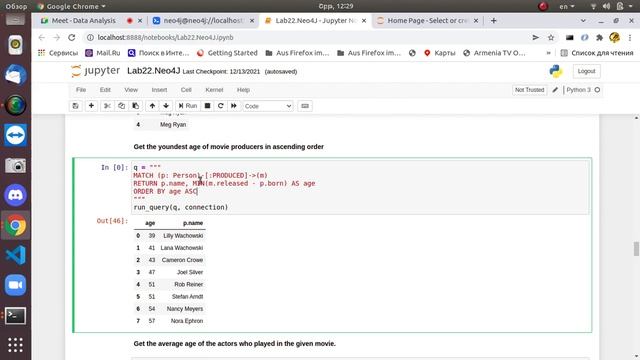The width and height of the screenshot is (640, 360).
Task: Cut selected cells with scissors icon
Action: pos(107,106)
